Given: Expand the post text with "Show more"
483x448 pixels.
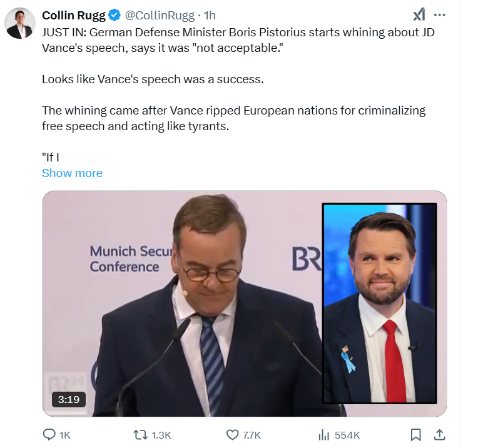Looking at the screenshot, I should click(x=72, y=173).
